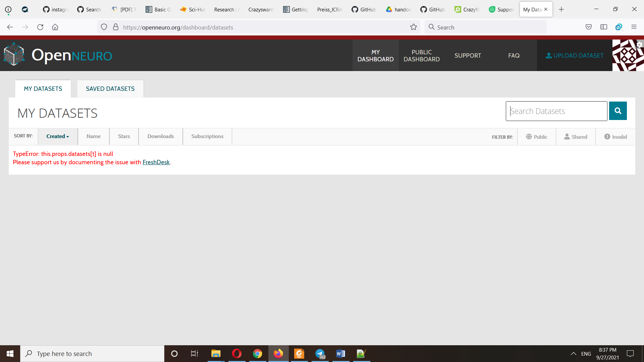Click the magnifier search button beside Search Datasets
Viewport: 644px width, 362px height.
[618, 111]
